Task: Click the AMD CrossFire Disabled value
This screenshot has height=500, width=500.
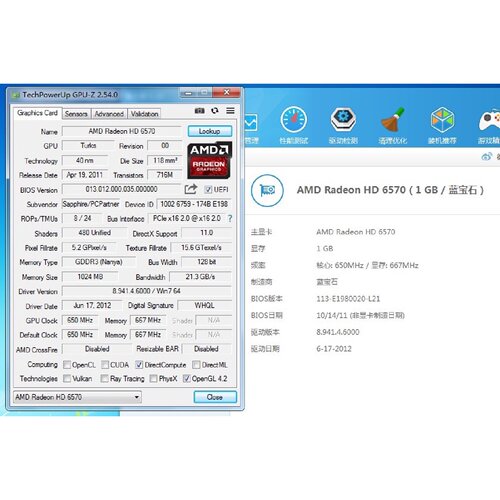Action: tap(97, 349)
